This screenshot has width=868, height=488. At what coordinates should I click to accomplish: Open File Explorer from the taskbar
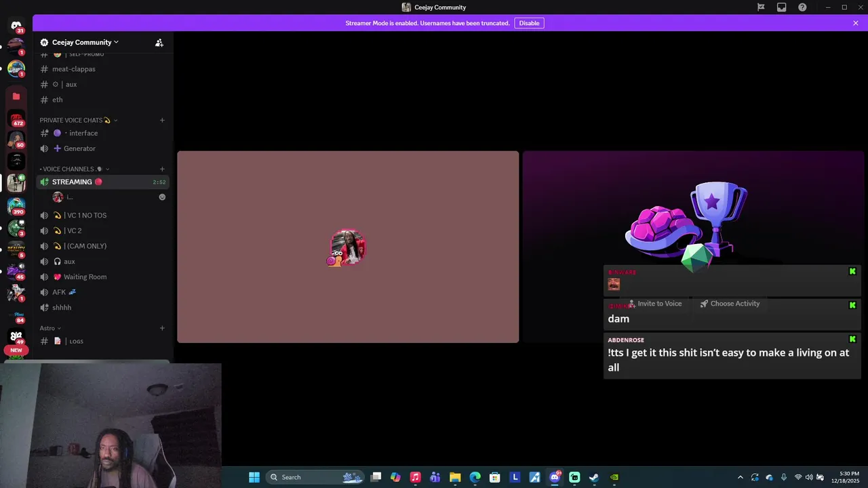455,477
